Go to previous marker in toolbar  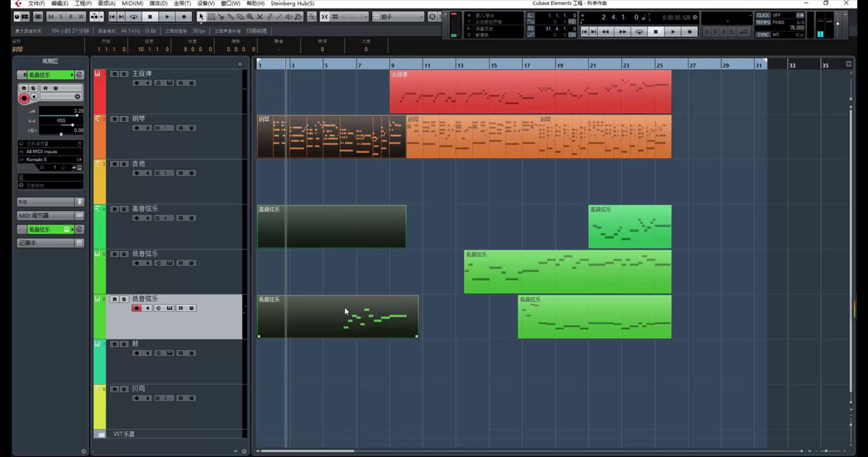(112, 17)
